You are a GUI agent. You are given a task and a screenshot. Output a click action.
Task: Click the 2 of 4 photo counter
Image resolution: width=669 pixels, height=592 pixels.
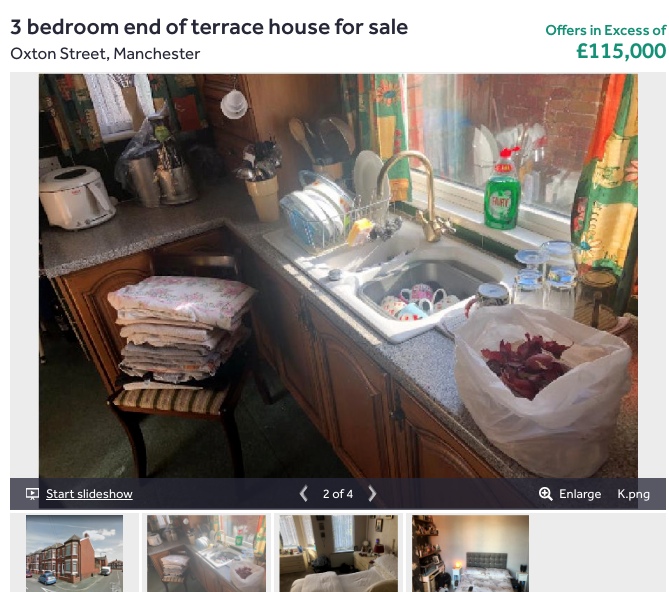point(337,494)
